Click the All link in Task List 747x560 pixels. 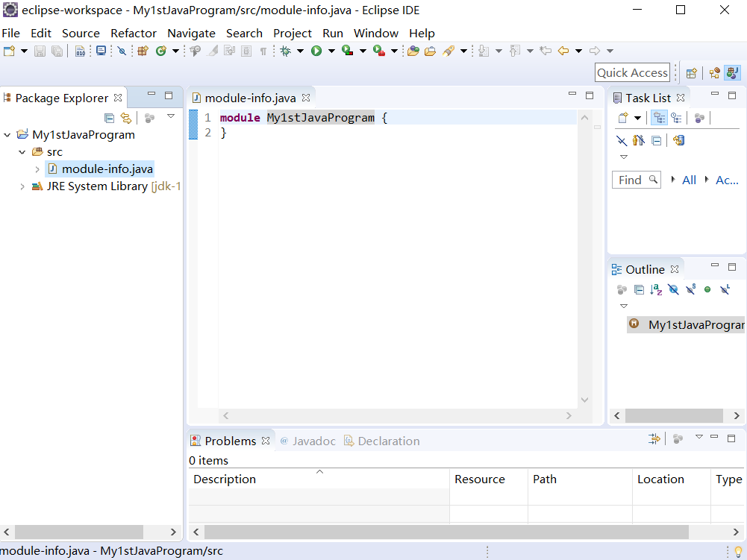[x=689, y=180]
